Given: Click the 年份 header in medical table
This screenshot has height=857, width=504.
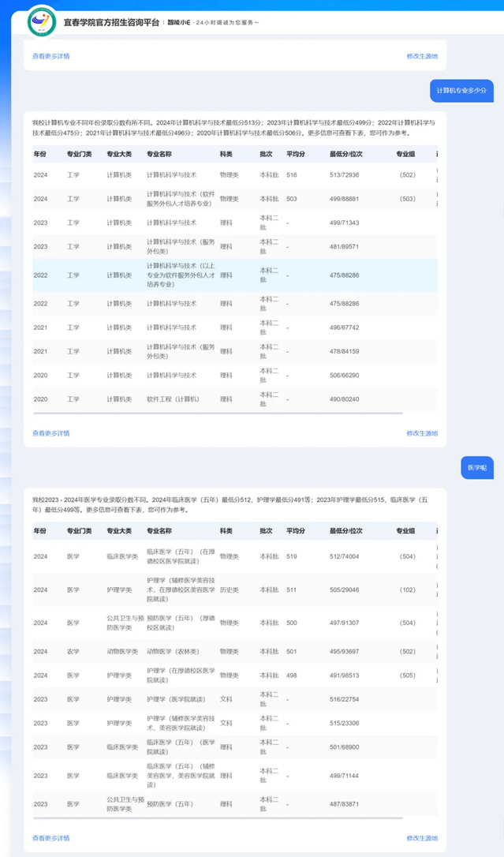Looking at the screenshot, I should pyautogui.click(x=40, y=531).
